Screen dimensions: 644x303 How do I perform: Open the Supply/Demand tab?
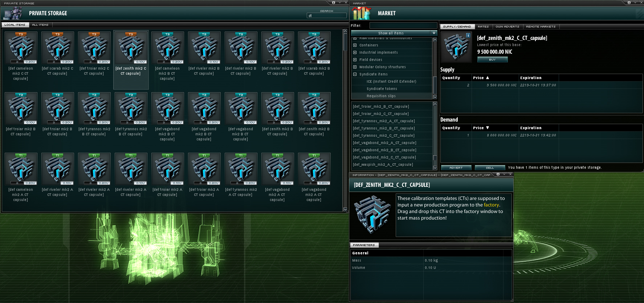tap(457, 26)
